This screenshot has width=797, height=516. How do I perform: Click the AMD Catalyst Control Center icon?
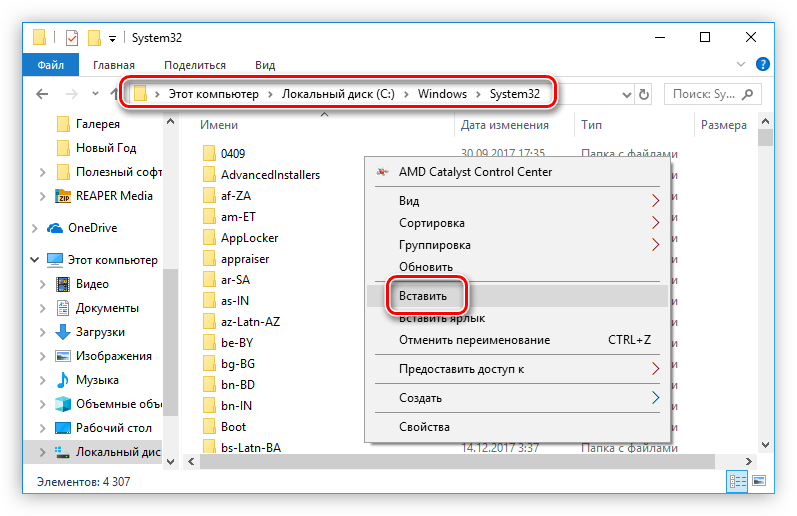tap(382, 172)
